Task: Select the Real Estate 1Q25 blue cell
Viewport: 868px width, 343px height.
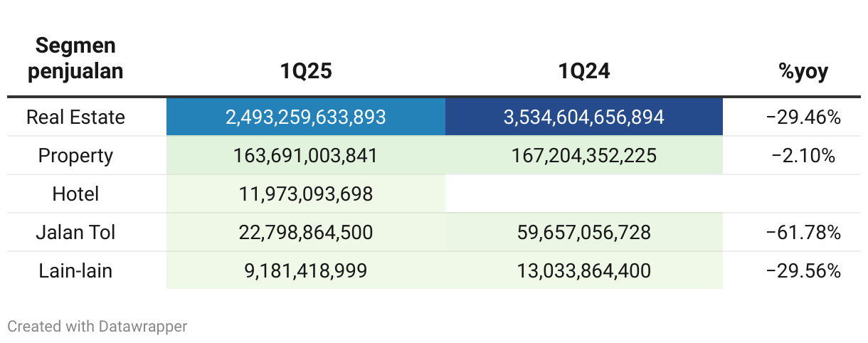Action: coord(306,117)
